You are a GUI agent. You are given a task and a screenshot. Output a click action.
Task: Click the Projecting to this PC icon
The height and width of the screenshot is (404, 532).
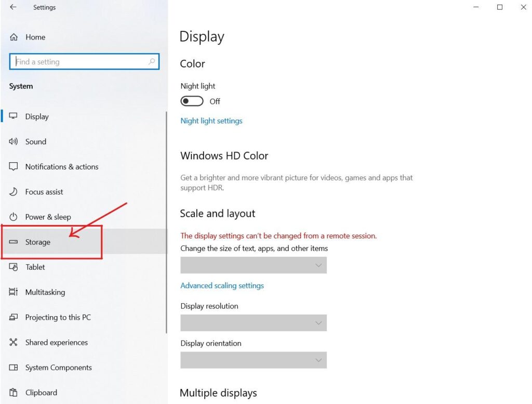[x=13, y=317]
